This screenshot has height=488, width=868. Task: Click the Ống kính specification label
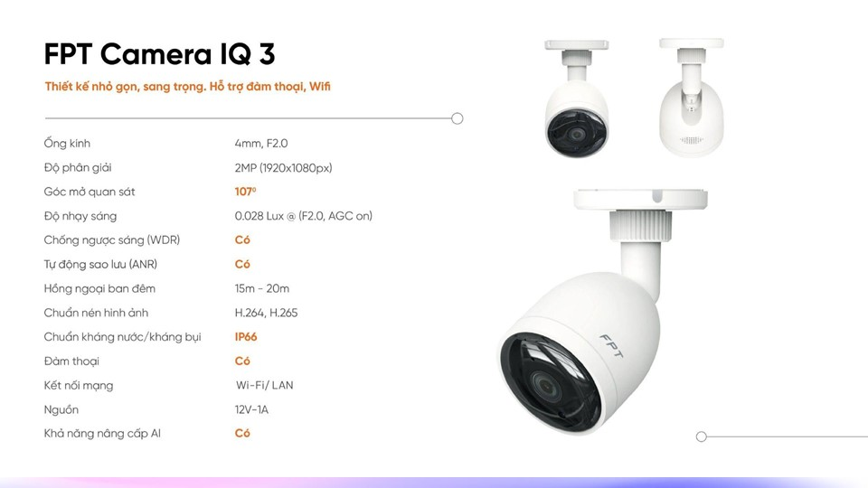(67, 144)
